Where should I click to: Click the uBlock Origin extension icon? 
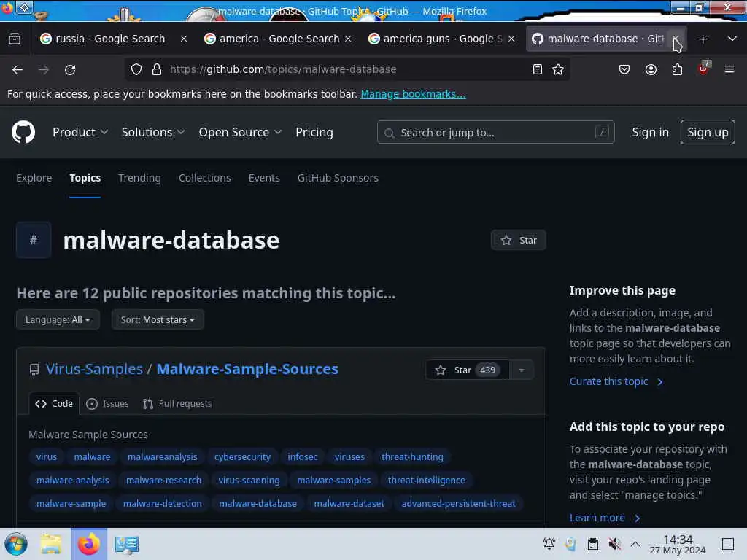tap(704, 69)
